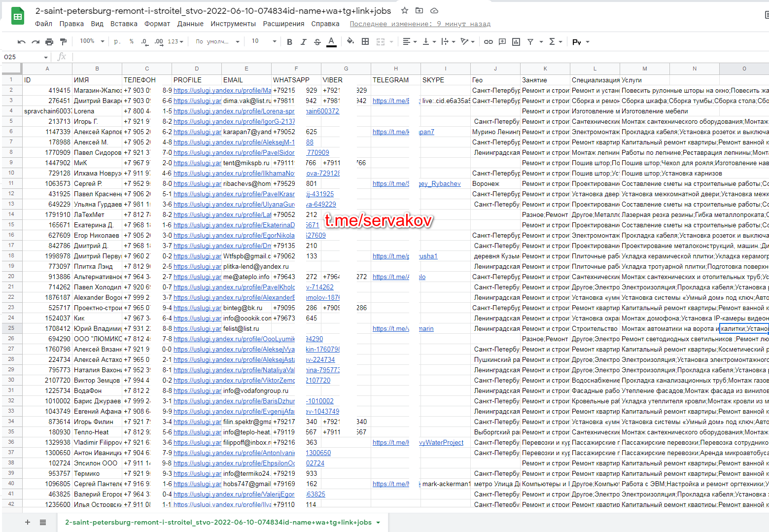Add a comment with the comment icon
Image resolution: width=769 pixels, height=532 pixels.
coord(502,42)
